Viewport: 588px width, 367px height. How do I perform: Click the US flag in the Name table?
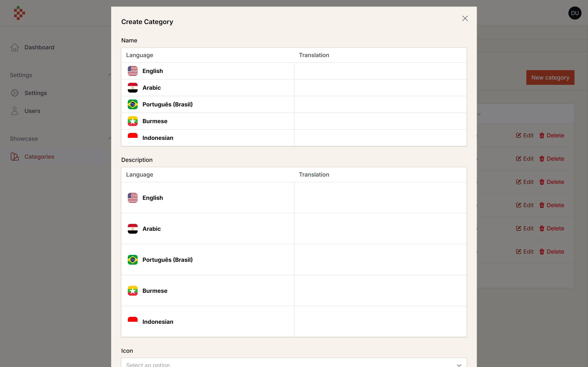[x=133, y=71]
